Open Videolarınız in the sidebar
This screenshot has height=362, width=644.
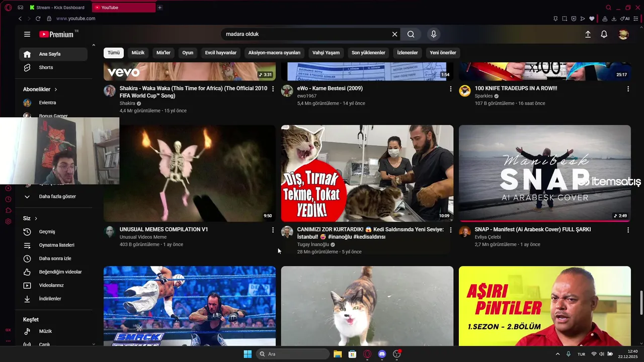pos(53,286)
